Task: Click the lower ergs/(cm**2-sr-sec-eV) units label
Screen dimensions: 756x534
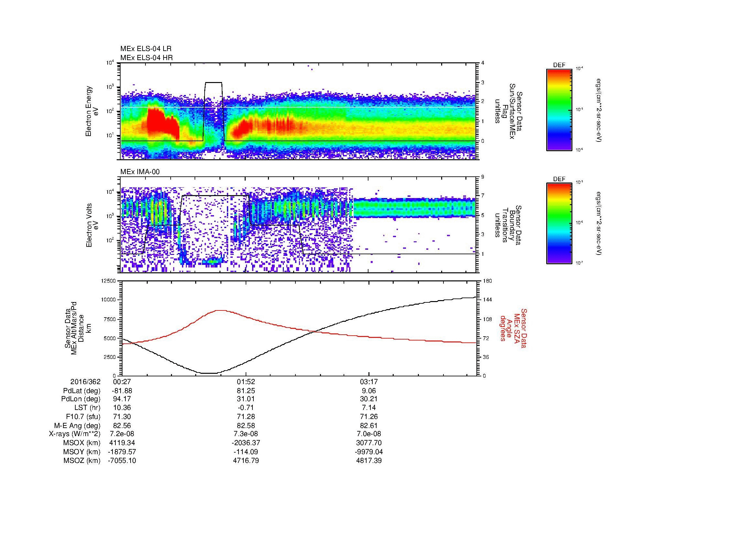Action: pos(599,224)
